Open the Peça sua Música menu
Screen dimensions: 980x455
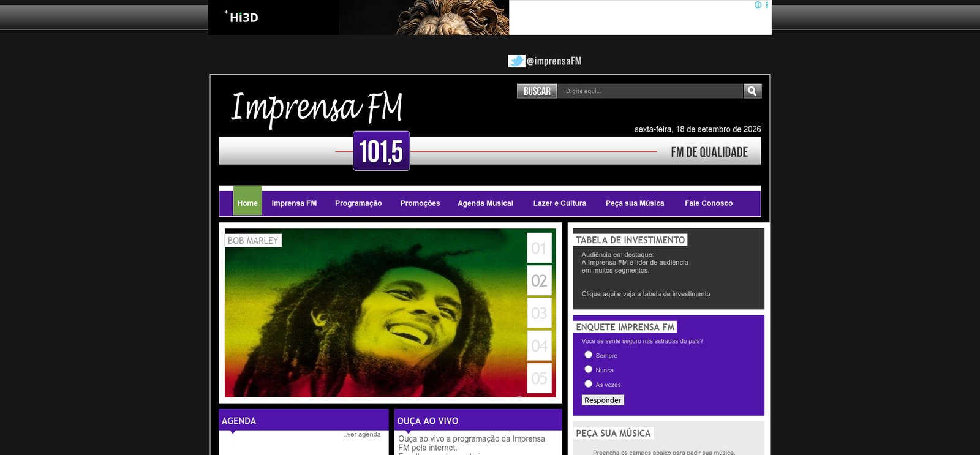635,203
